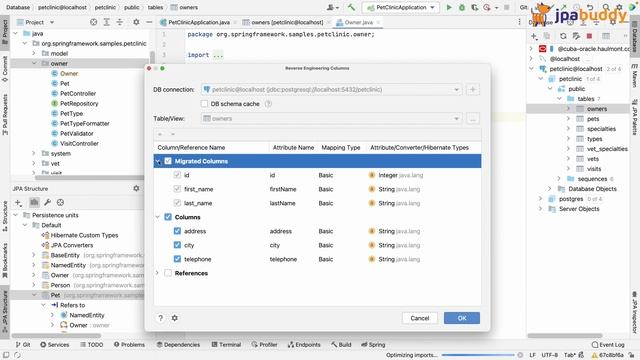Click add plus icon in JPA Structure toolbar
Viewport: 640px width, 360px height.
point(18,202)
